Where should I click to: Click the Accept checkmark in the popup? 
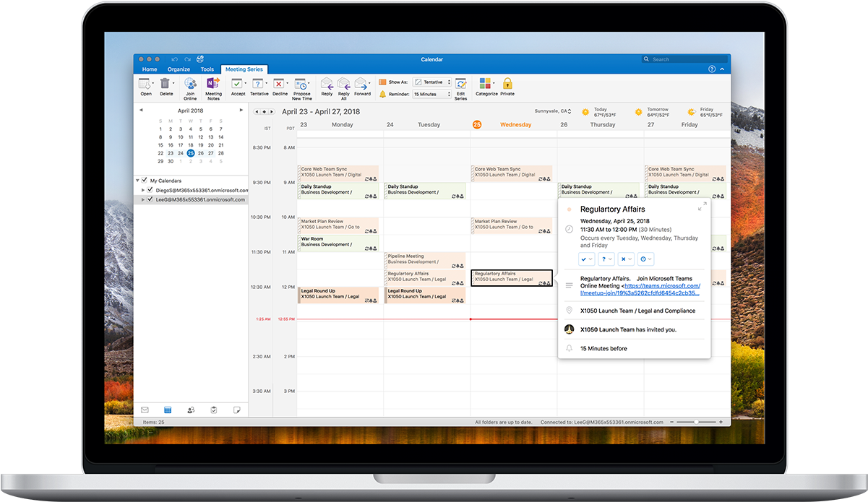point(585,259)
